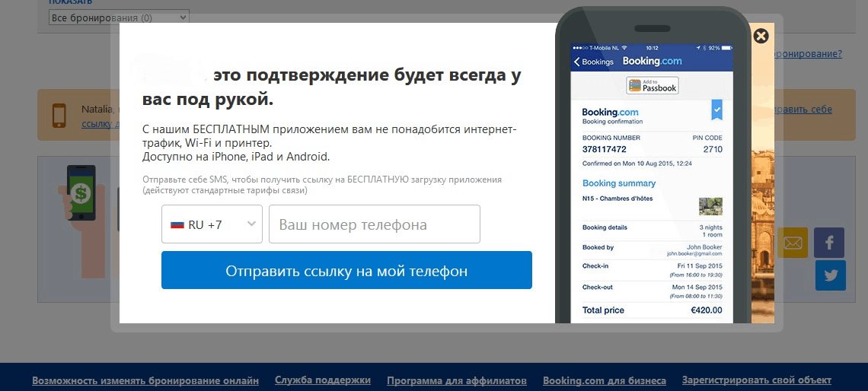Click the yellow email envelope icon
Screen dimensions: 868x391
(792, 243)
